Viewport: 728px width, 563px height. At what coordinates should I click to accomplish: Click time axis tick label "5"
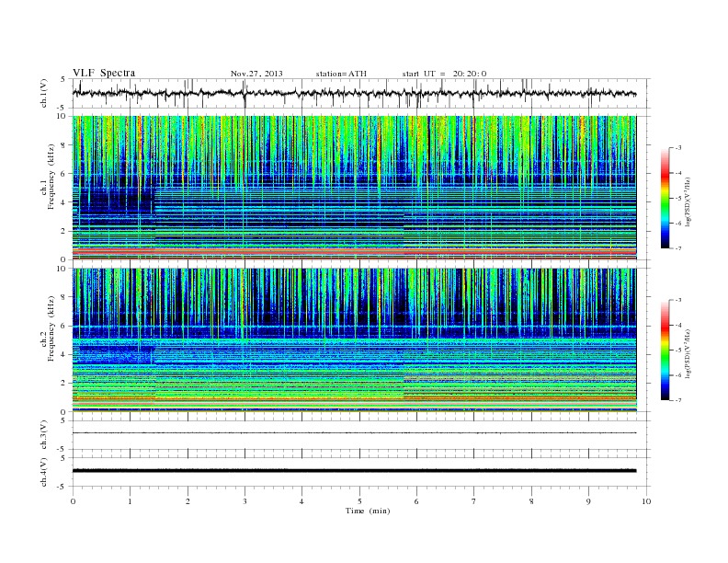pyautogui.click(x=359, y=501)
